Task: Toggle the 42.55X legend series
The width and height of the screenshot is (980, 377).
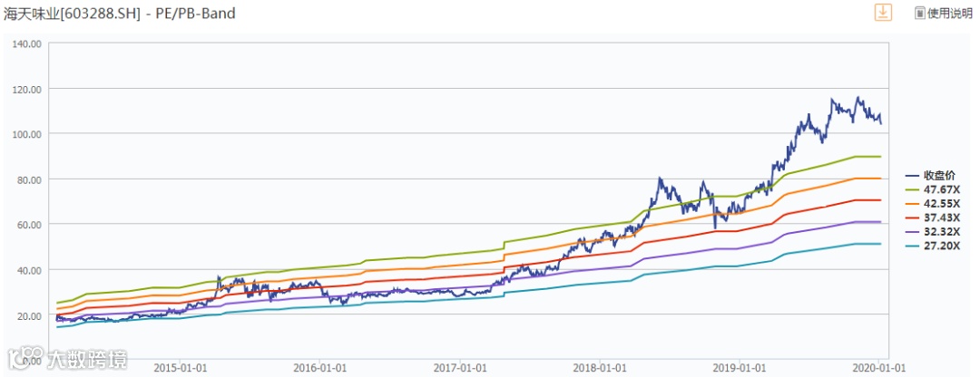Action: click(x=931, y=204)
